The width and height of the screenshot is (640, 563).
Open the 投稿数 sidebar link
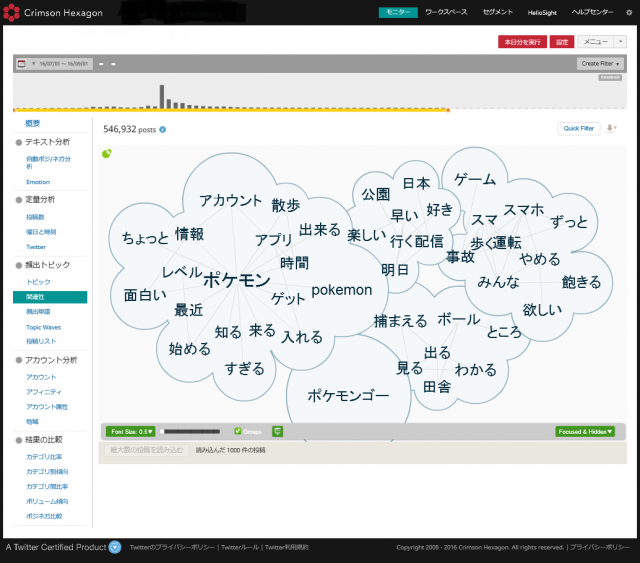click(x=35, y=217)
